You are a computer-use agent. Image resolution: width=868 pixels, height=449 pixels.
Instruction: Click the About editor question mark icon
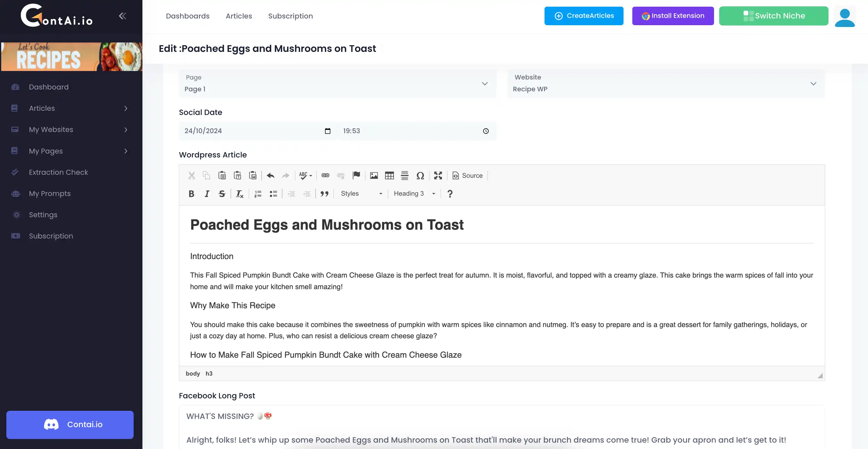pos(449,194)
